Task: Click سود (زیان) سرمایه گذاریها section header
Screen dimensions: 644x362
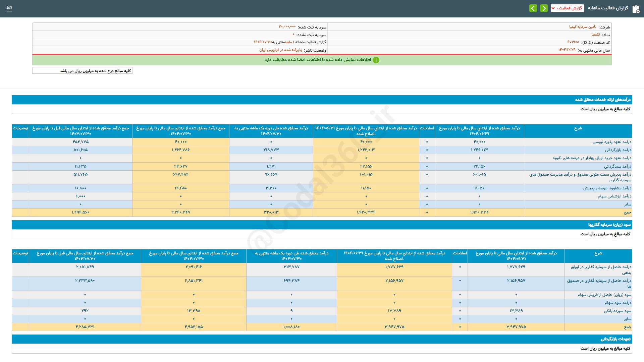Action: 609,225
